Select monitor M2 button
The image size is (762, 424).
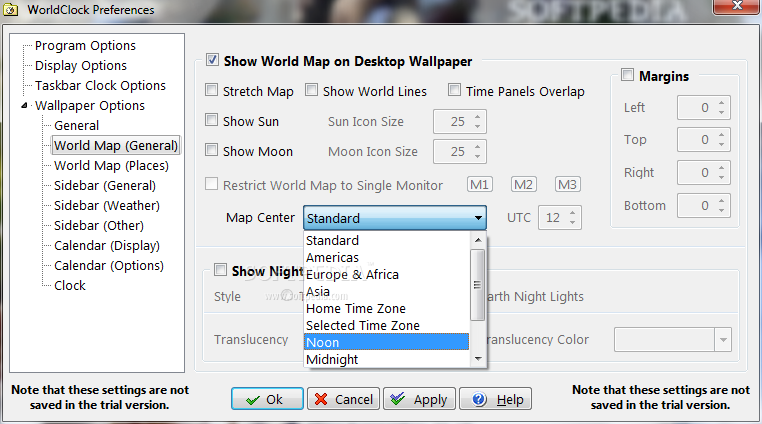tap(523, 185)
